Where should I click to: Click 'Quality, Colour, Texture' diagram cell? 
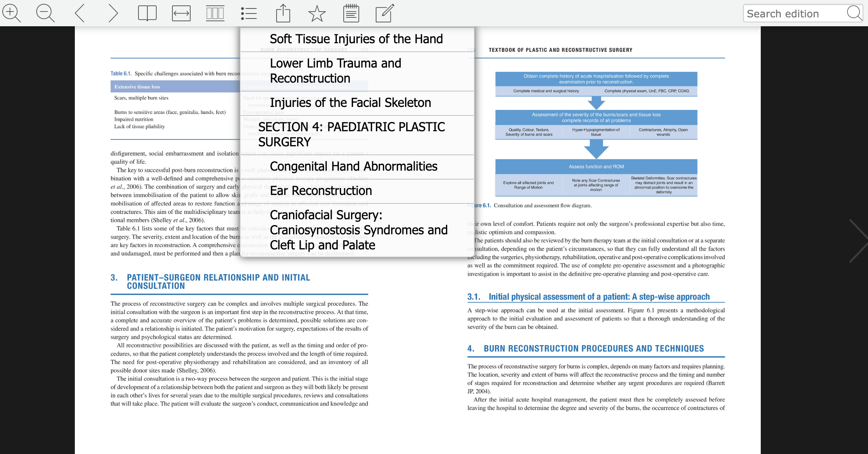[x=529, y=132]
